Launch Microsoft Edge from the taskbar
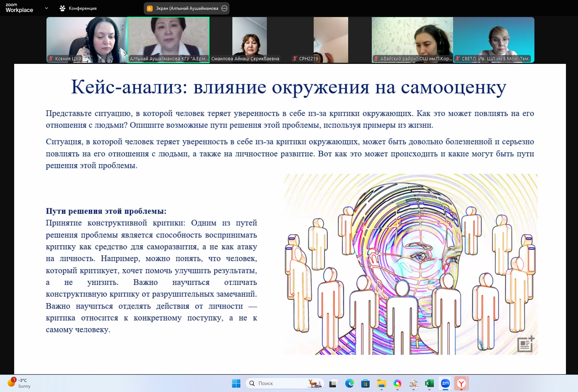Screen dimensions: 578x392 (x=349, y=383)
